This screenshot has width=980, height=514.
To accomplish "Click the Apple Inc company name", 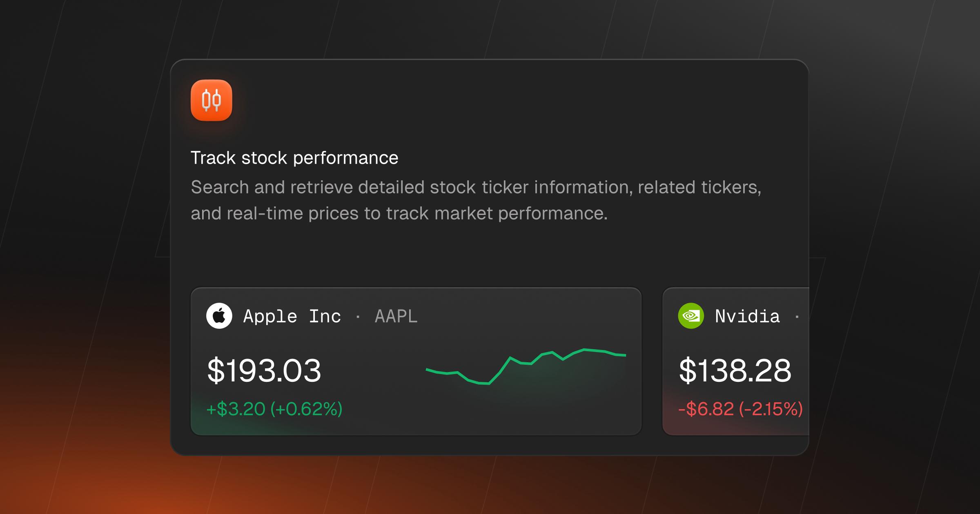I will pos(292,317).
